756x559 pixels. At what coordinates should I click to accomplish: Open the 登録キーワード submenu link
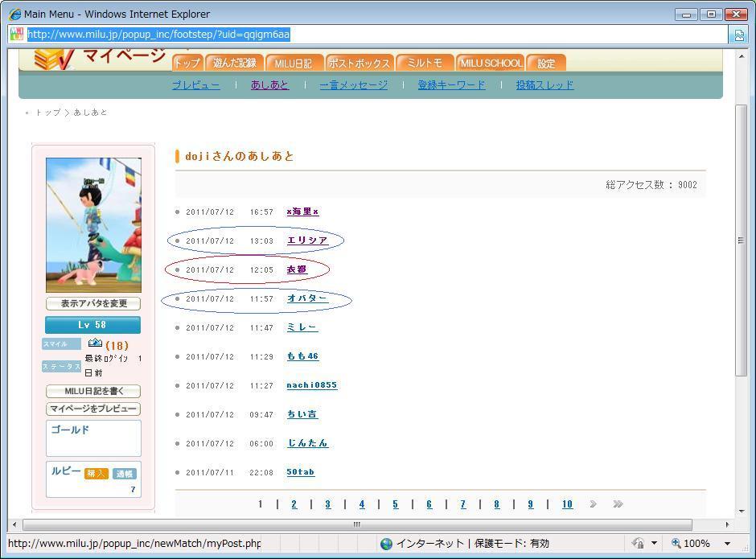pyautogui.click(x=451, y=85)
